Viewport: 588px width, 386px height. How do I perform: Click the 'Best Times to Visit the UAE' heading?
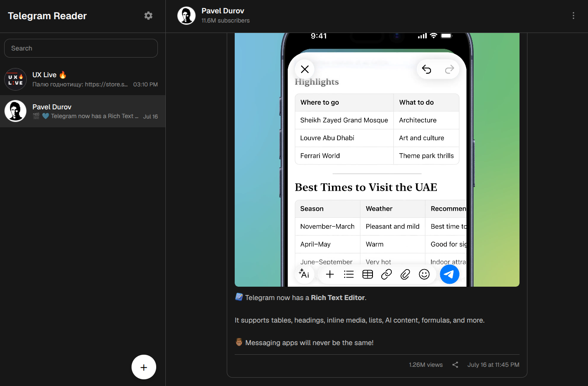pyautogui.click(x=366, y=187)
